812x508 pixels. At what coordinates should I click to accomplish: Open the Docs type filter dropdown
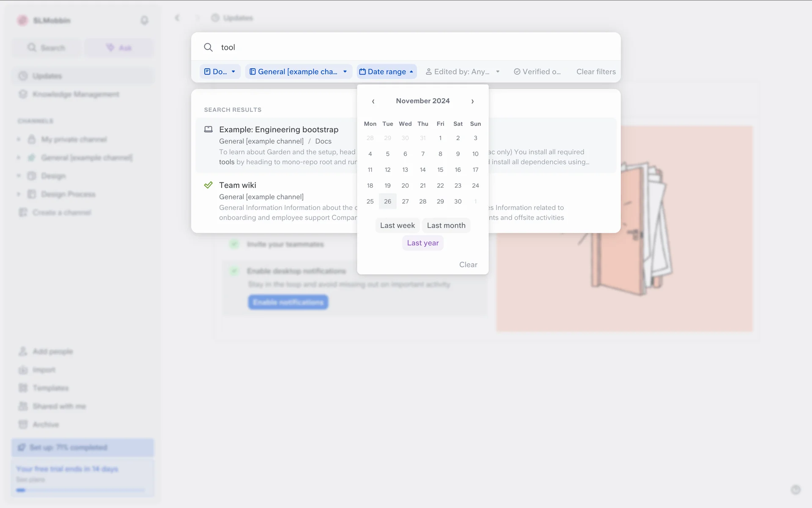[220, 72]
